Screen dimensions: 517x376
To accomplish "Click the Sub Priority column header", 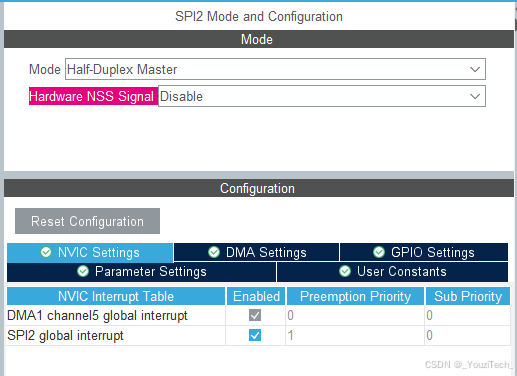I will 468,296.
